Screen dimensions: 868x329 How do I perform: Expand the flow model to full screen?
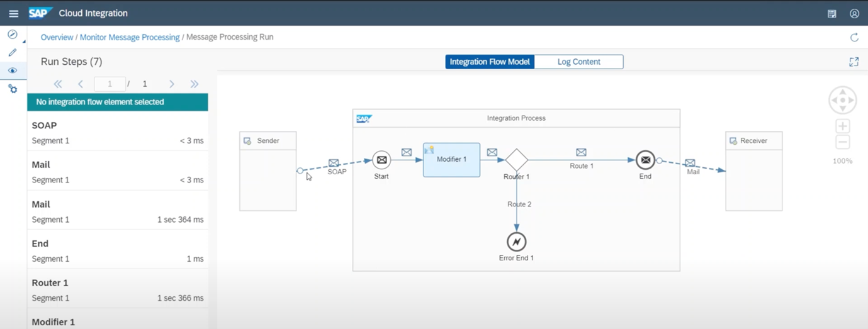(x=854, y=62)
